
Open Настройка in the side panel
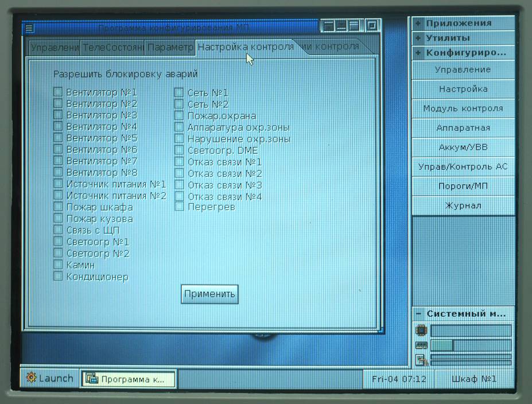pos(463,89)
